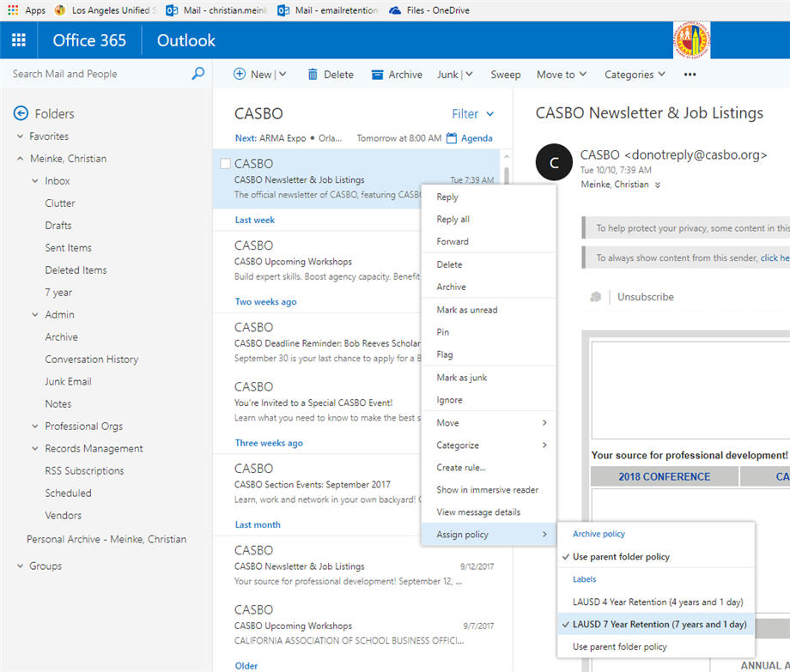Select LAUSD 4 Year Retention label
The height and width of the screenshot is (672, 790).
(655, 602)
